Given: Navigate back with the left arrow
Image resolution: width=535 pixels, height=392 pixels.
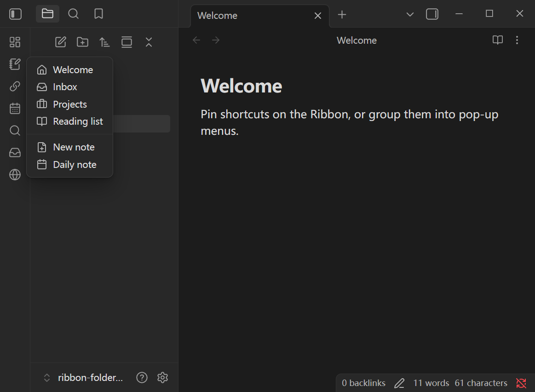Looking at the screenshot, I should click(196, 40).
